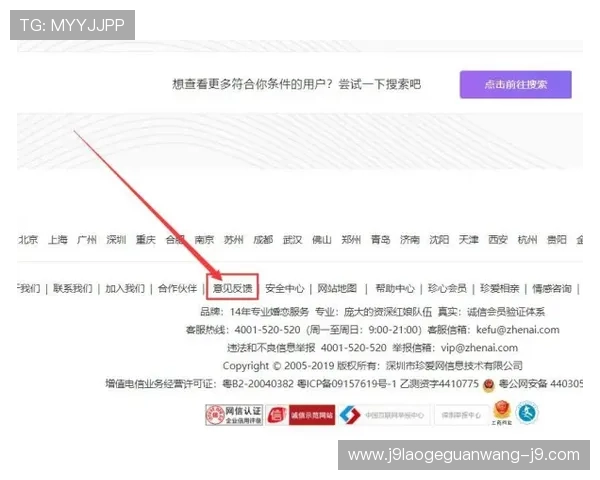The image size is (600, 480).
Task: Open the 杭州 city link
Action: click(527, 240)
